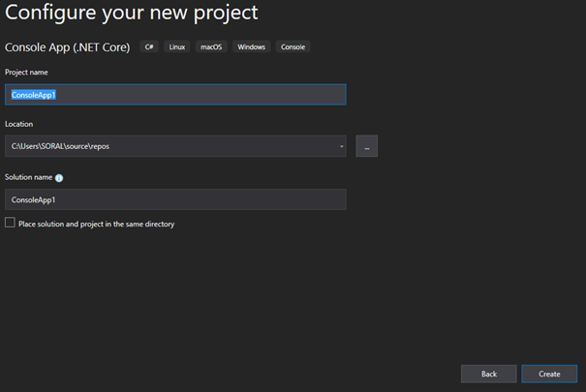Click the Location label

point(18,124)
